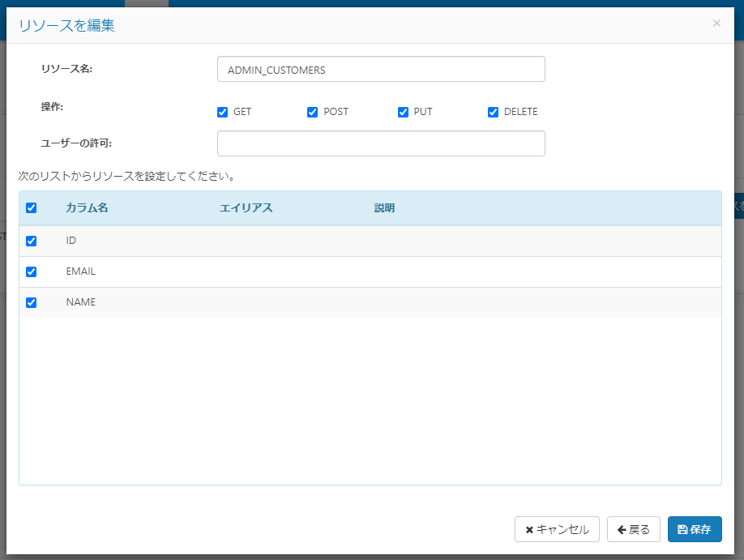The width and height of the screenshot is (744, 560).
Task: Select the NAME row label
Action: point(80,302)
